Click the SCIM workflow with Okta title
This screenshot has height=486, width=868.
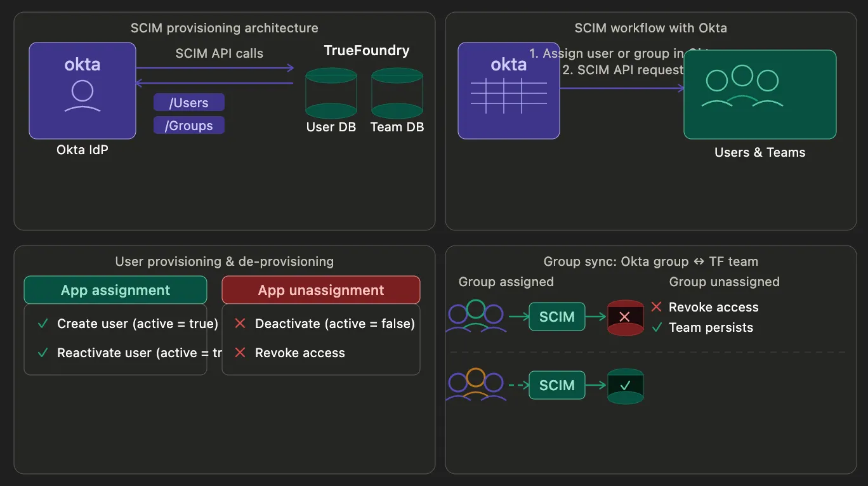[x=651, y=28]
